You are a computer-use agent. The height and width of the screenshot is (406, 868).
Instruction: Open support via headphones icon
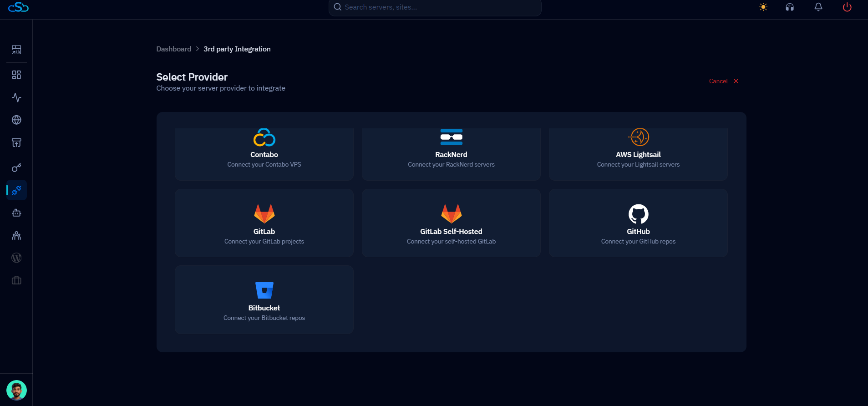point(790,7)
